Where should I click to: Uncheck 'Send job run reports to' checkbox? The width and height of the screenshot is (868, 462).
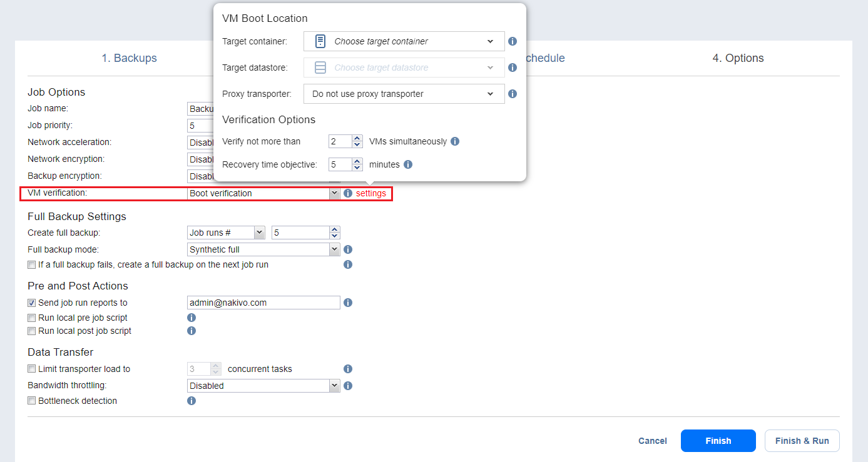point(32,303)
